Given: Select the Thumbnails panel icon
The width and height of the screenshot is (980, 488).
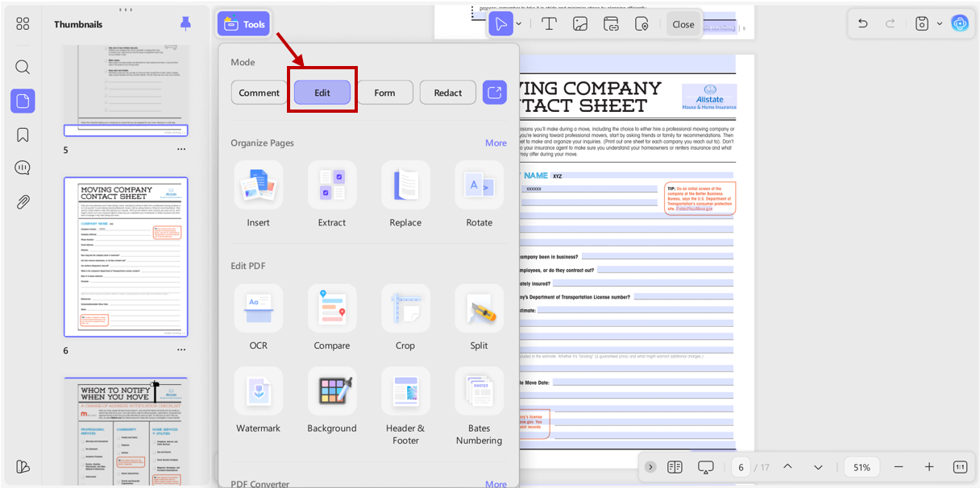Looking at the screenshot, I should (x=23, y=101).
